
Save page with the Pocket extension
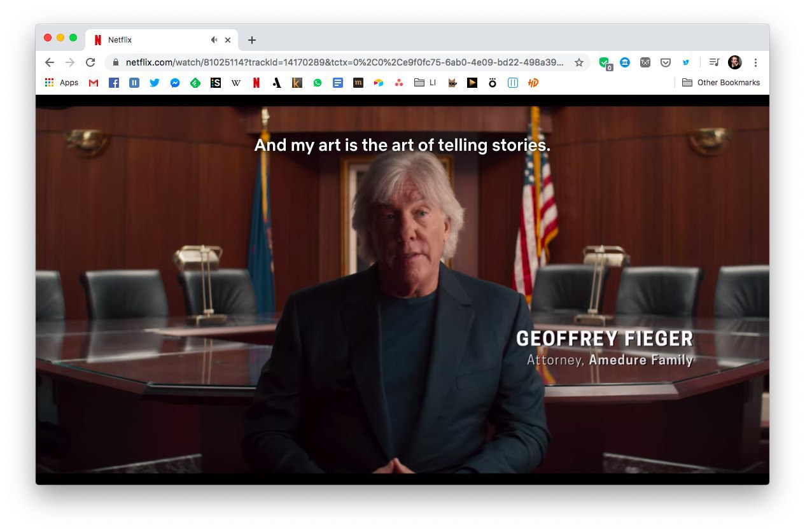click(666, 62)
